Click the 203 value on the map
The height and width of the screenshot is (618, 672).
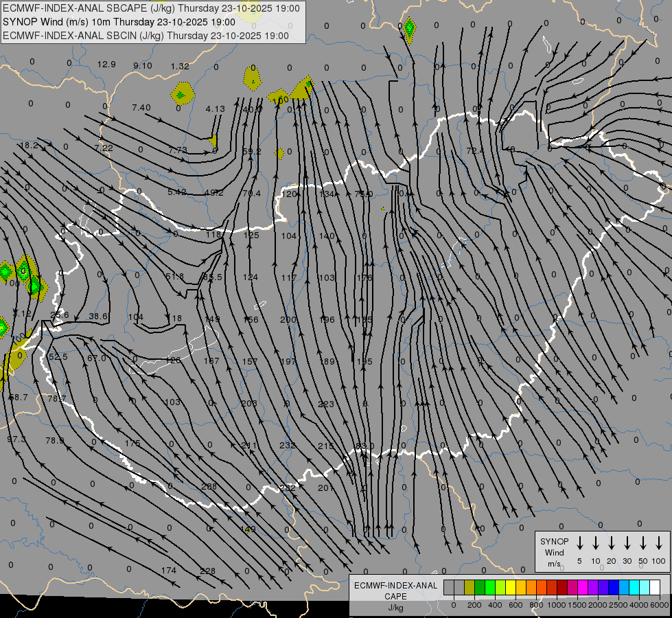coord(249,403)
